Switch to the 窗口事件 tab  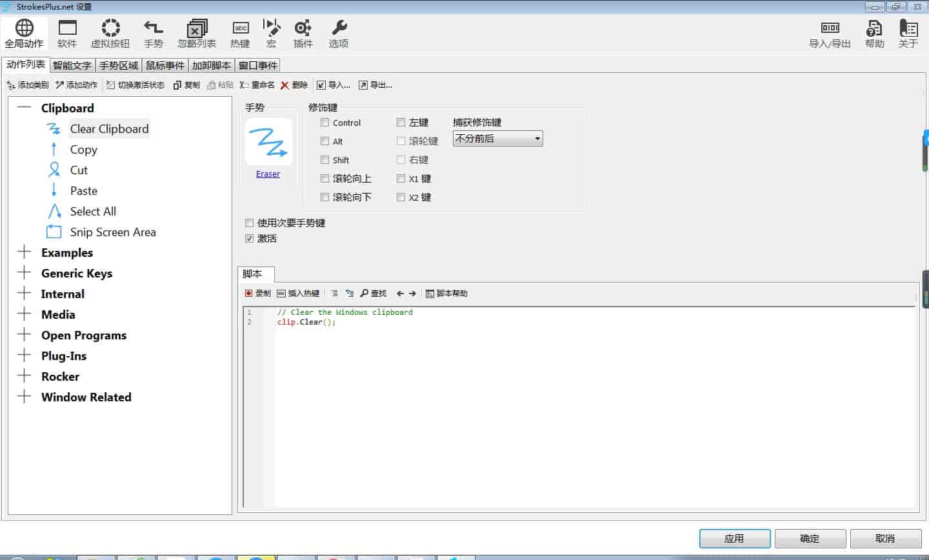(x=258, y=65)
